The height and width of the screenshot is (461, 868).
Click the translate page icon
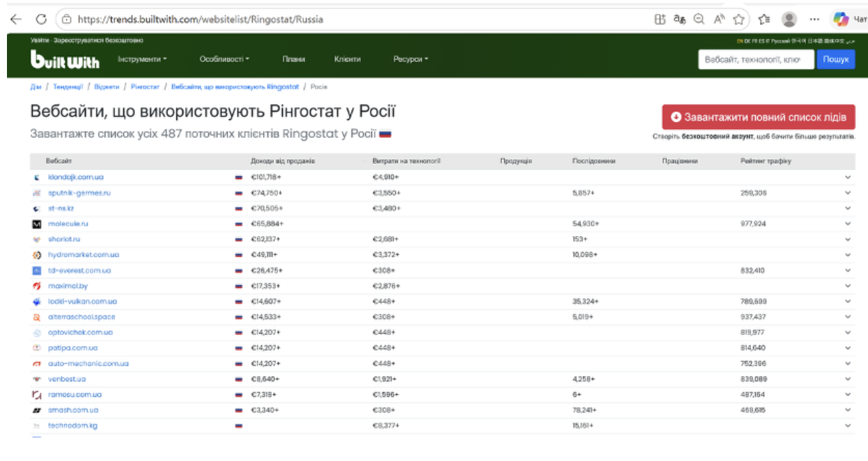[679, 19]
